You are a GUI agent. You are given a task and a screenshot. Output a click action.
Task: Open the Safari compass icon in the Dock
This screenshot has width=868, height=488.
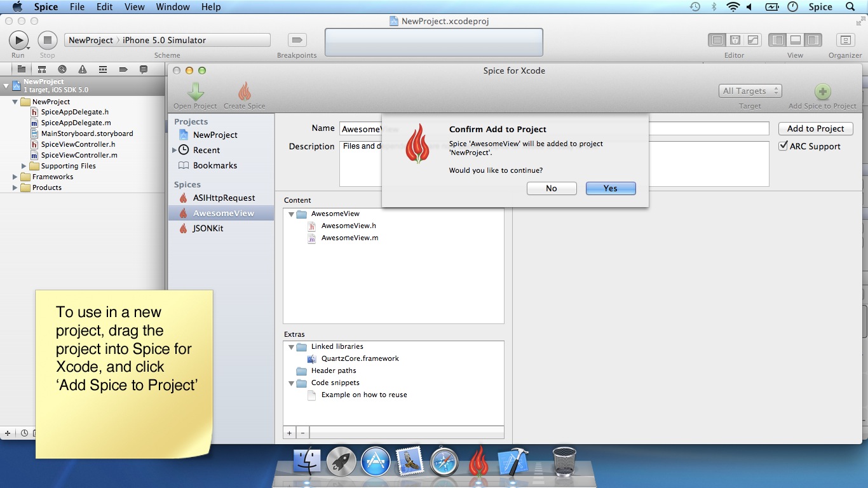444,461
